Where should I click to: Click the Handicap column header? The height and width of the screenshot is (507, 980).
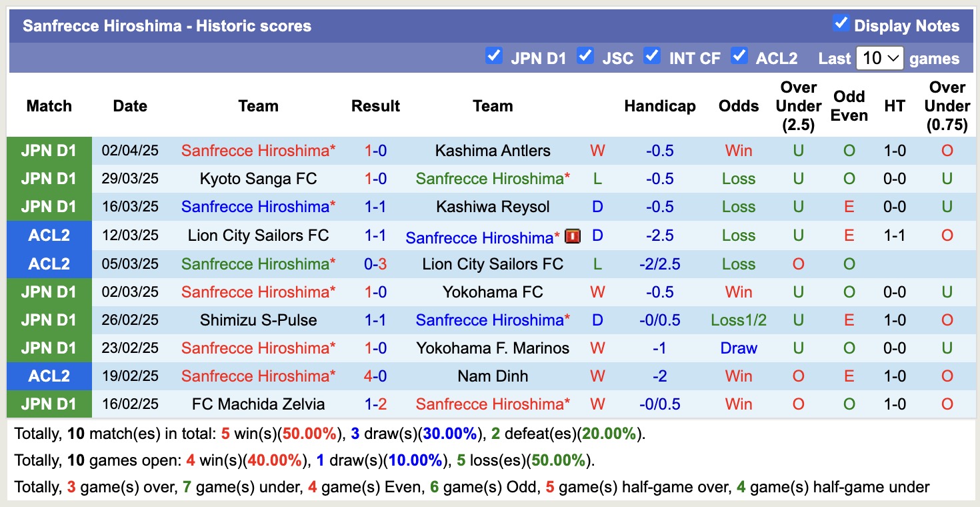[660, 105]
